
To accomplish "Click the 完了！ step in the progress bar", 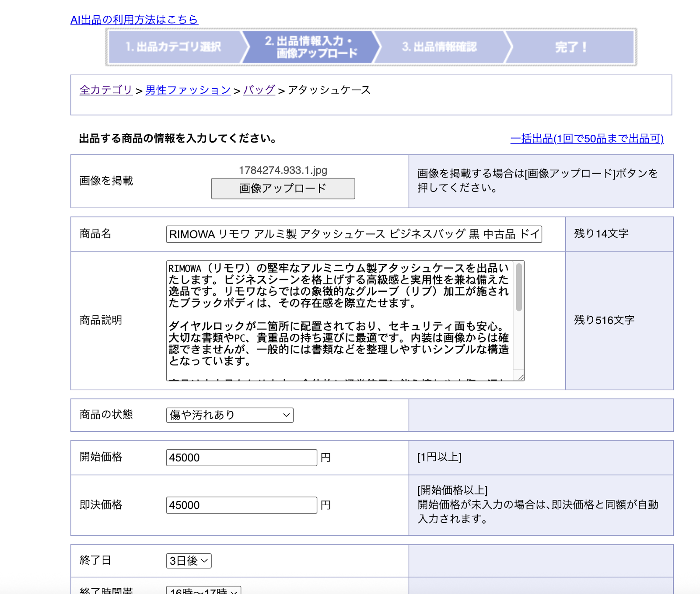I will [570, 47].
